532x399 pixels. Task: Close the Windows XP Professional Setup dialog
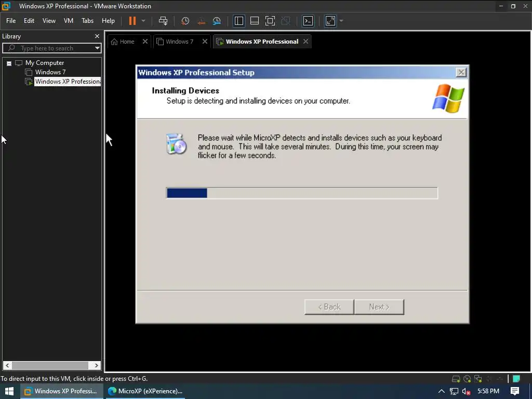[x=461, y=72]
